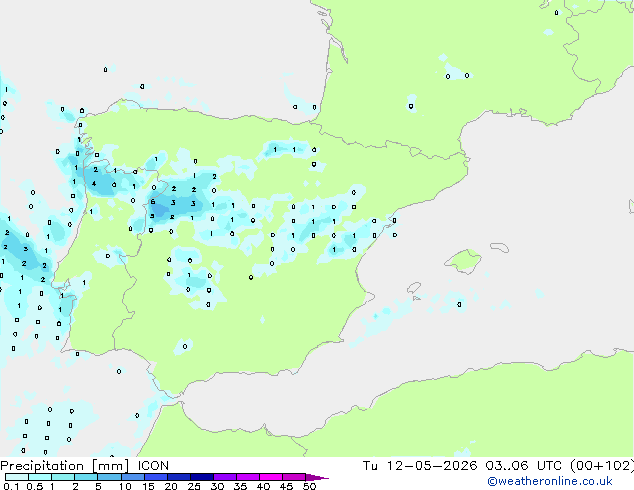Select the magenta legend swatch between 40 and 45

point(271,477)
